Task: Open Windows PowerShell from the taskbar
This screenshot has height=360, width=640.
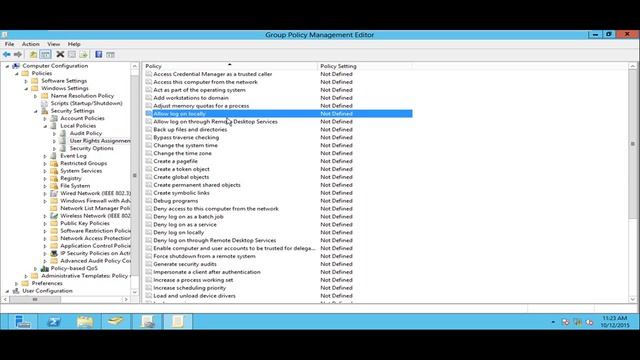Action: [x=53, y=322]
